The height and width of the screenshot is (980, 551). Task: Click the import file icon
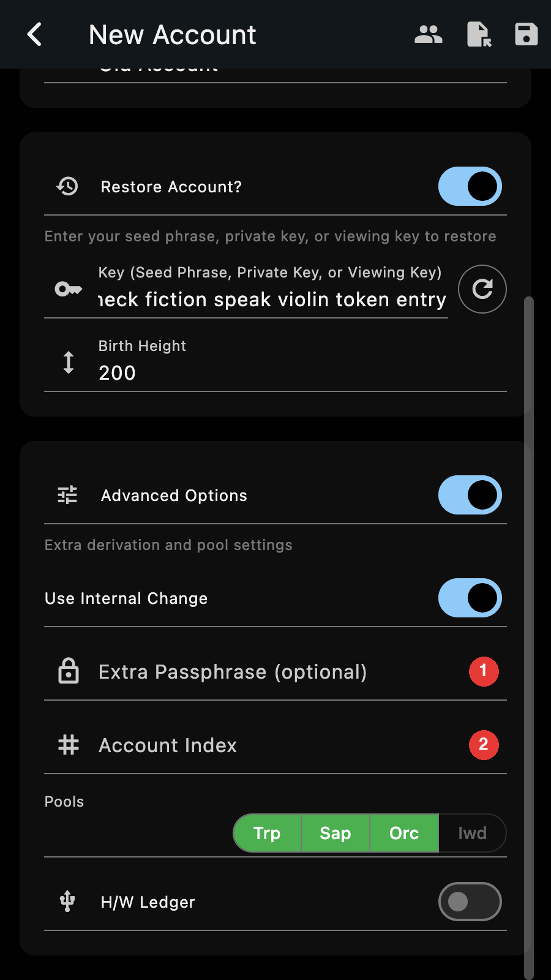(479, 34)
